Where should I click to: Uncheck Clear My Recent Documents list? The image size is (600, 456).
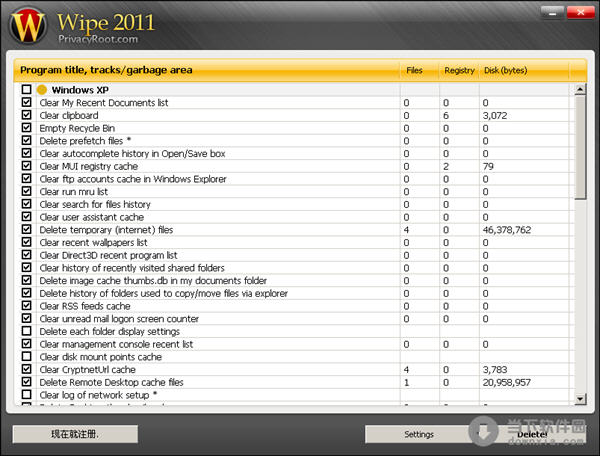[26, 102]
